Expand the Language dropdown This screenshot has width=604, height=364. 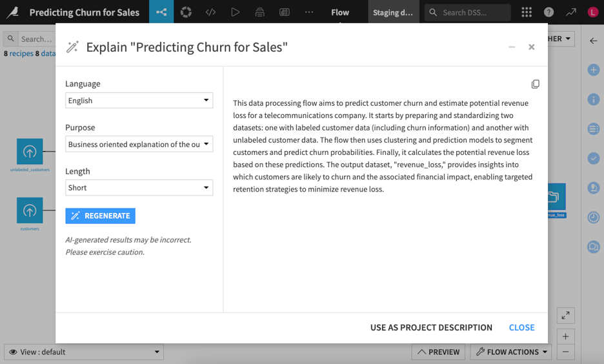tap(139, 101)
